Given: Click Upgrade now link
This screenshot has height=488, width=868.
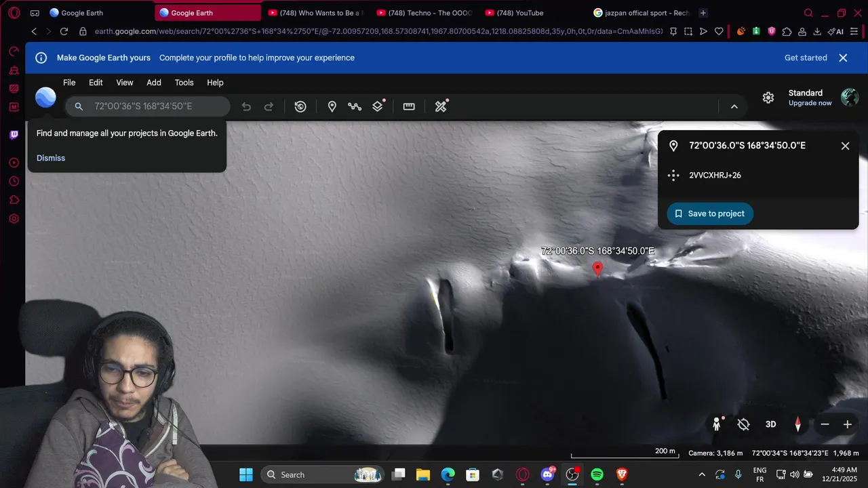Looking at the screenshot, I should (x=810, y=103).
